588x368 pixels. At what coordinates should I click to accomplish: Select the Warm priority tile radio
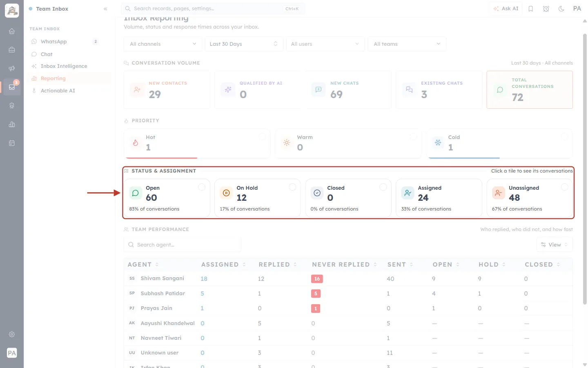[x=413, y=137]
